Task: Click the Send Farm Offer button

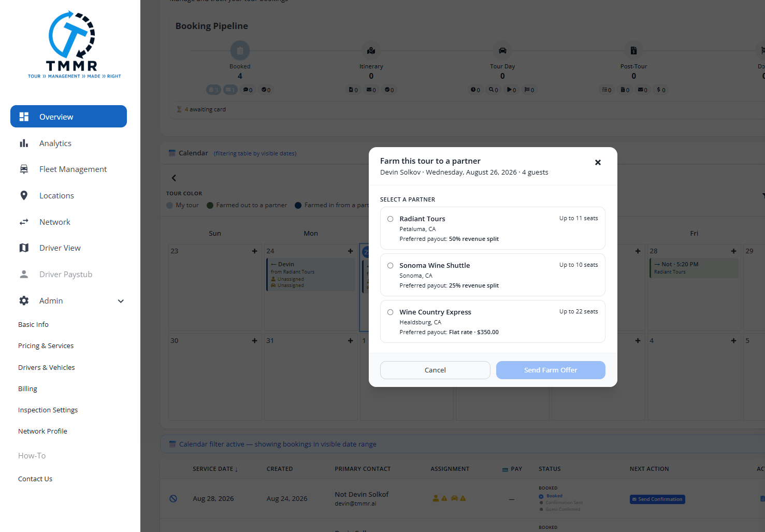Action: pos(551,370)
